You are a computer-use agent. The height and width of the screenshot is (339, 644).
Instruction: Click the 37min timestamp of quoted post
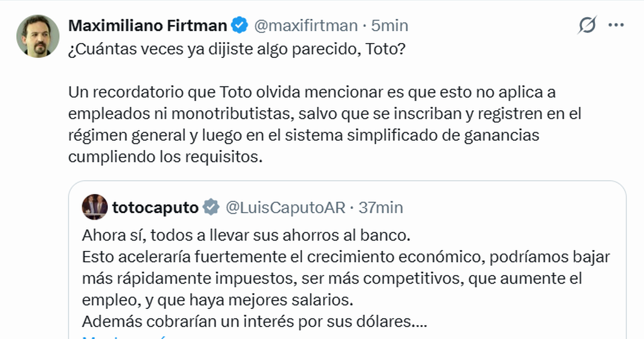click(381, 207)
